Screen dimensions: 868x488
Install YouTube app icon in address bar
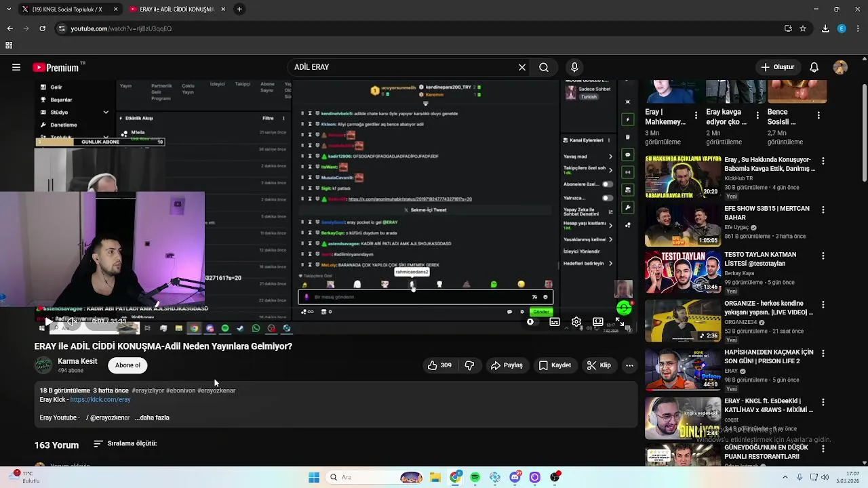tap(788, 28)
